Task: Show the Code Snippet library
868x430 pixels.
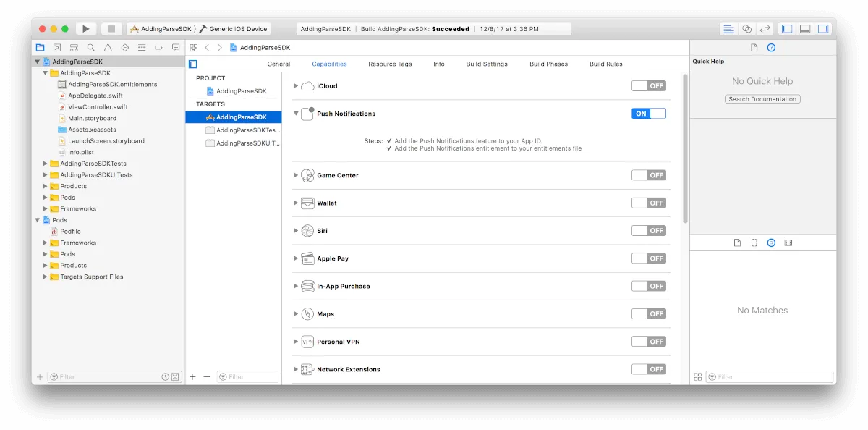Action: click(754, 243)
